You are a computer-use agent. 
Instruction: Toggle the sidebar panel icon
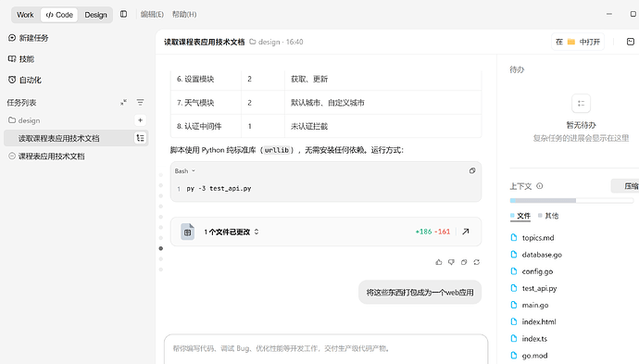123,14
